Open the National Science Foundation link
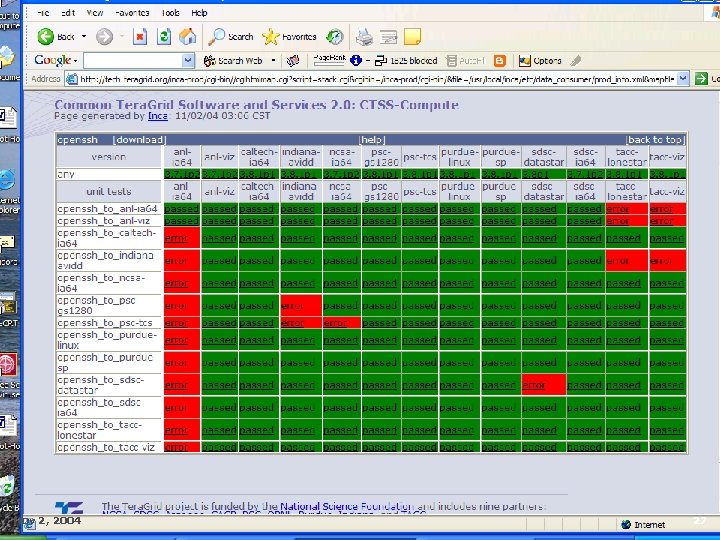 [x=346, y=506]
